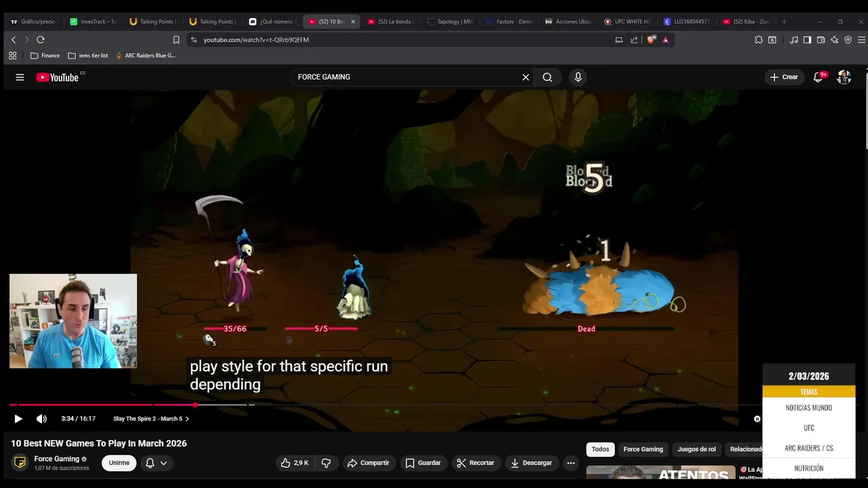This screenshot has height=488, width=868.
Task: Click the Unirme join button
Action: [119, 463]
